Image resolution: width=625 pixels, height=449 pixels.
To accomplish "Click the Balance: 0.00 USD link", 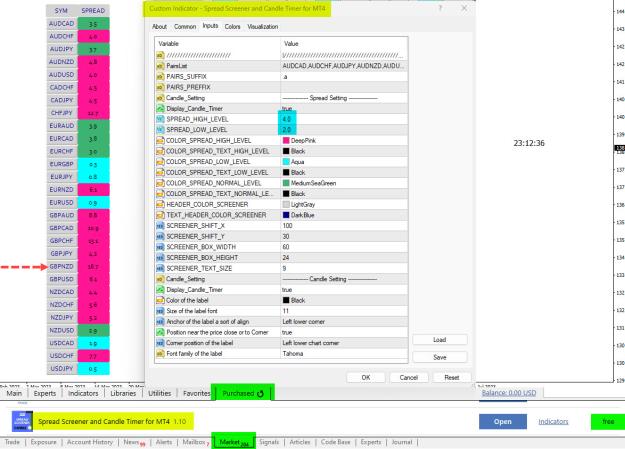I will (x=509, y=393).
